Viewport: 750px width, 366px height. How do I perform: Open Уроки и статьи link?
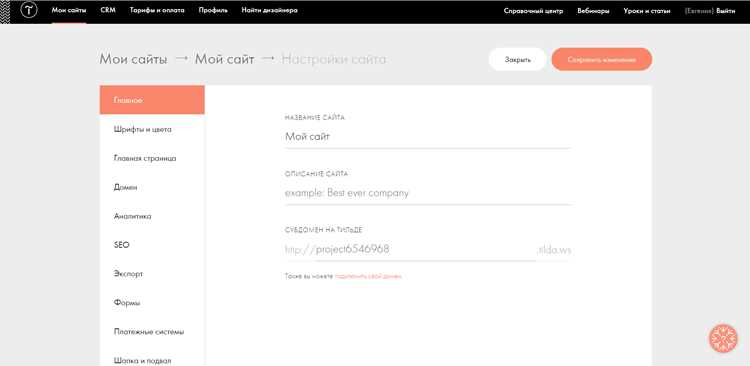coord(647,11)
